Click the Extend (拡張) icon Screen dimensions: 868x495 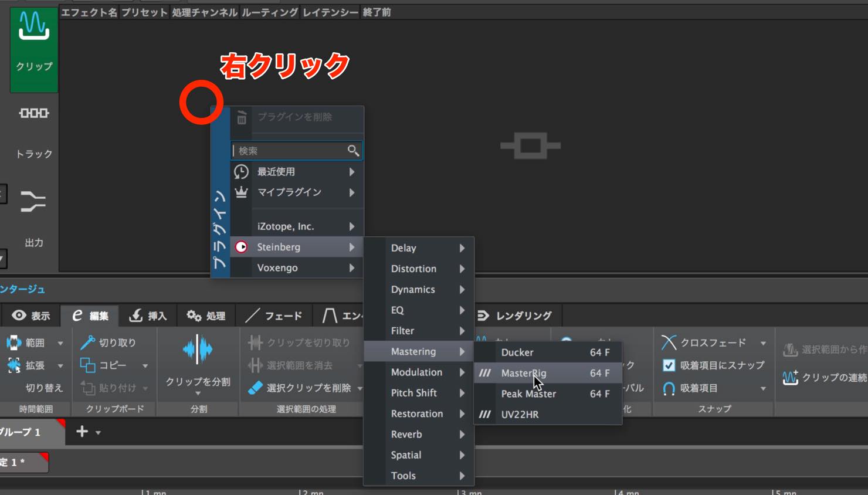pos(13,365)
